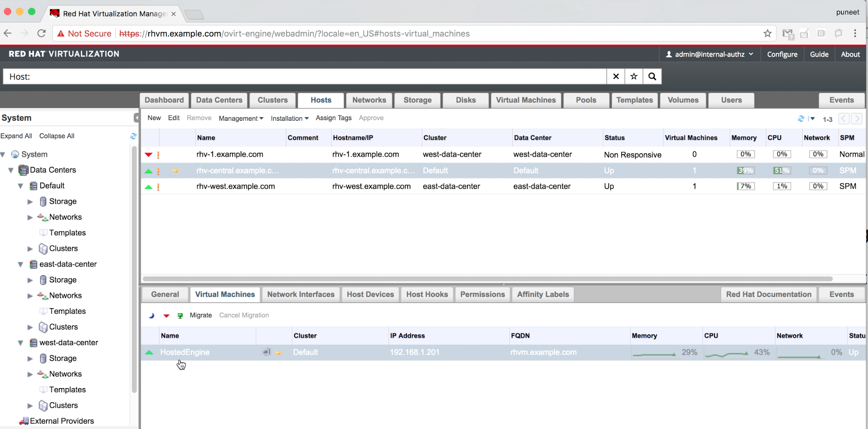Click the hosts list refresh icon
The image size is (868, 429).
click(801, 119)
